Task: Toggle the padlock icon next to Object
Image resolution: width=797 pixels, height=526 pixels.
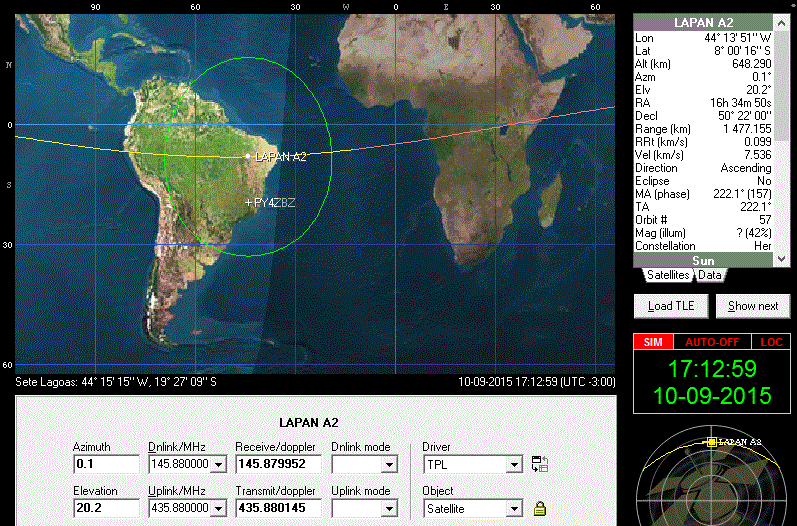Action: (539, 508)
